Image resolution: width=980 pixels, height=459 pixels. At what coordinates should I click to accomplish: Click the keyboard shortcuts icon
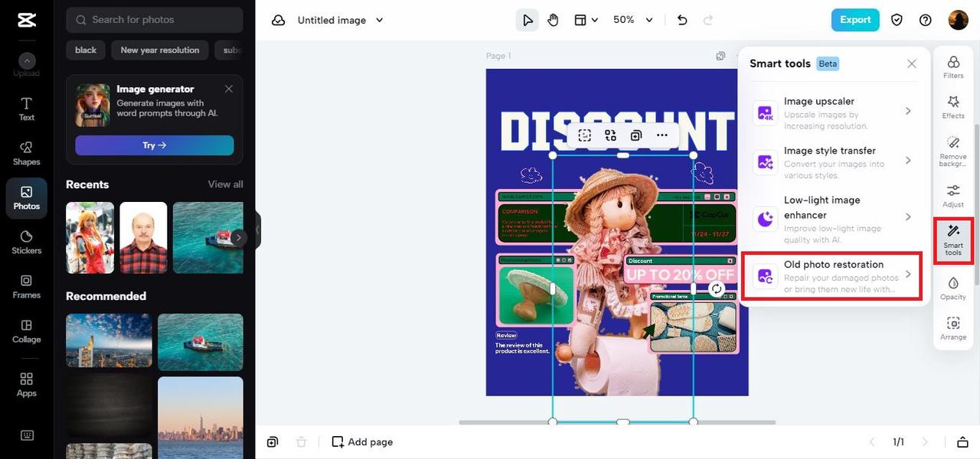pyautogui.click(x=27, y=435)
